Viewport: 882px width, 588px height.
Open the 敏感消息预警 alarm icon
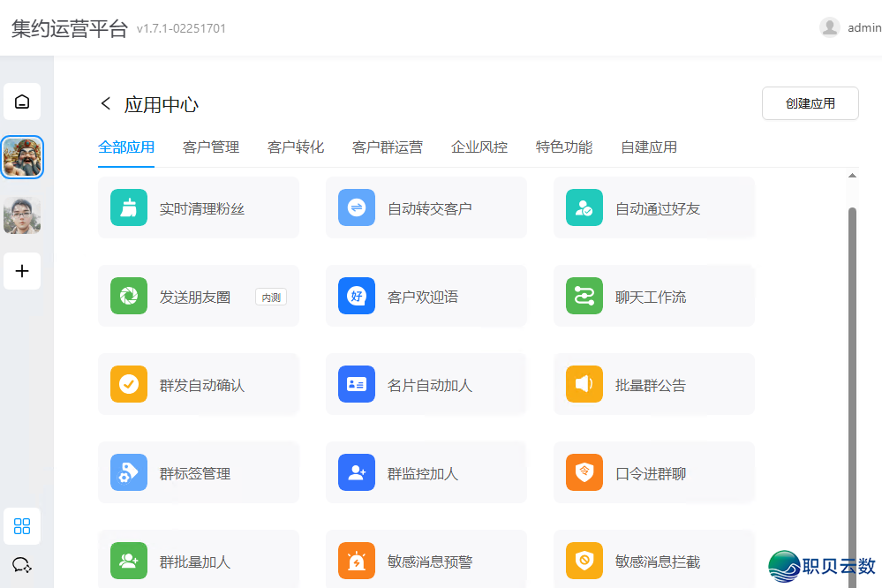click(357, 562)
